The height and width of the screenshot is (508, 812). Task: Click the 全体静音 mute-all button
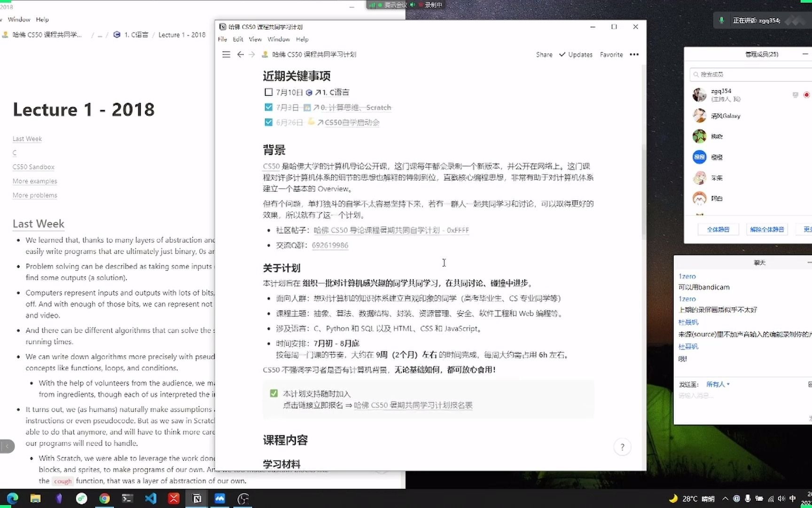(718, 230)
